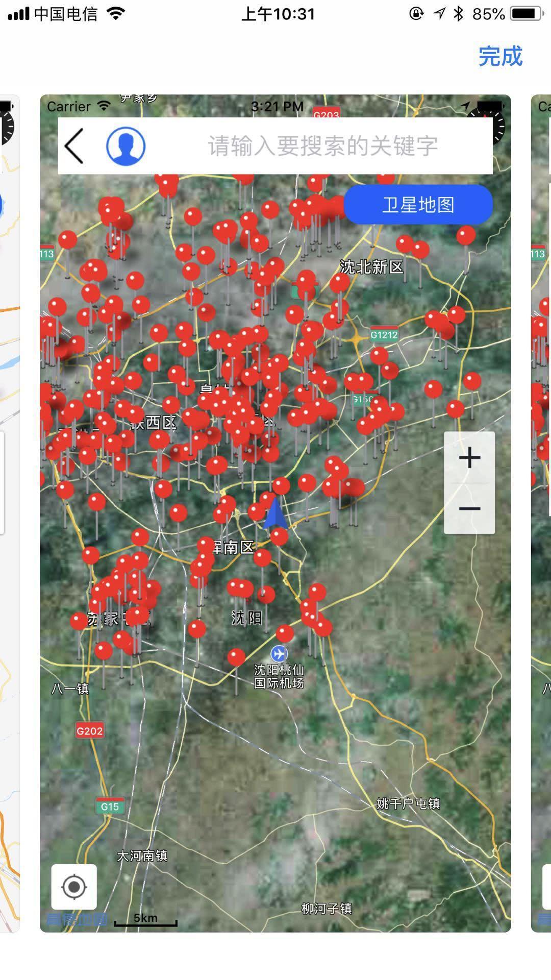Tap the compass icon at map corner
The image size is (551, 980).
[487, 126]
